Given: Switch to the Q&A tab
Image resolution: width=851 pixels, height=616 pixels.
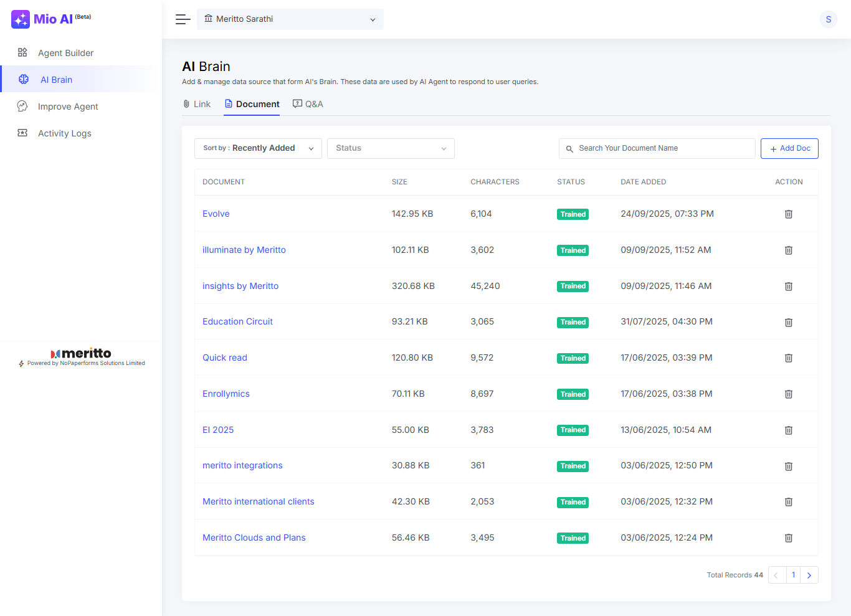Looking at the screenshot, I should [x=308, y=104].
